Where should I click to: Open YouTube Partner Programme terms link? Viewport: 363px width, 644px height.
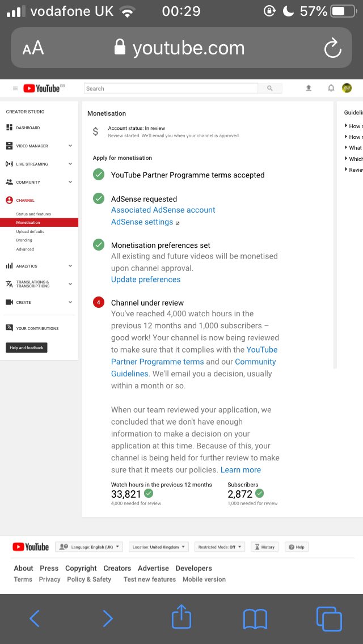[194, 355]
